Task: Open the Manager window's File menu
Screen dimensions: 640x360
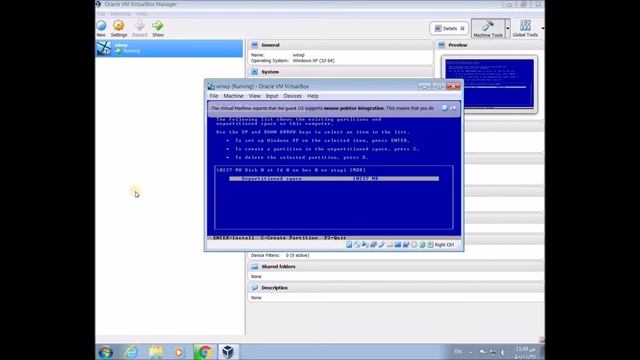Action: pos(101,14)
